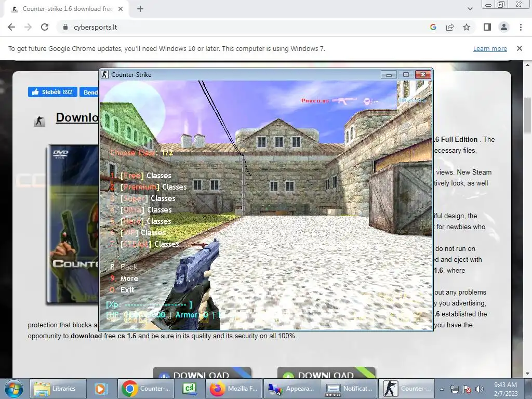Select More in the game menu

pos(124,278)
